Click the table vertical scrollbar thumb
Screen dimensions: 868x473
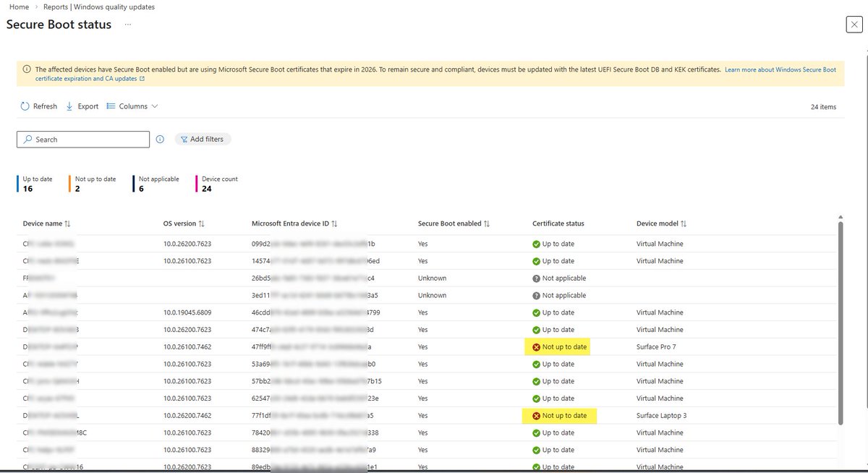841,323
